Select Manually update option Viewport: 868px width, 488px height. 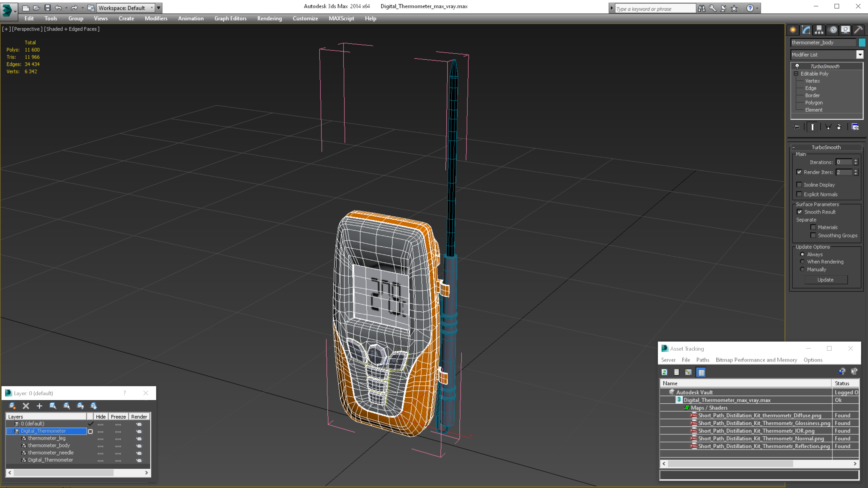point(802,269)
